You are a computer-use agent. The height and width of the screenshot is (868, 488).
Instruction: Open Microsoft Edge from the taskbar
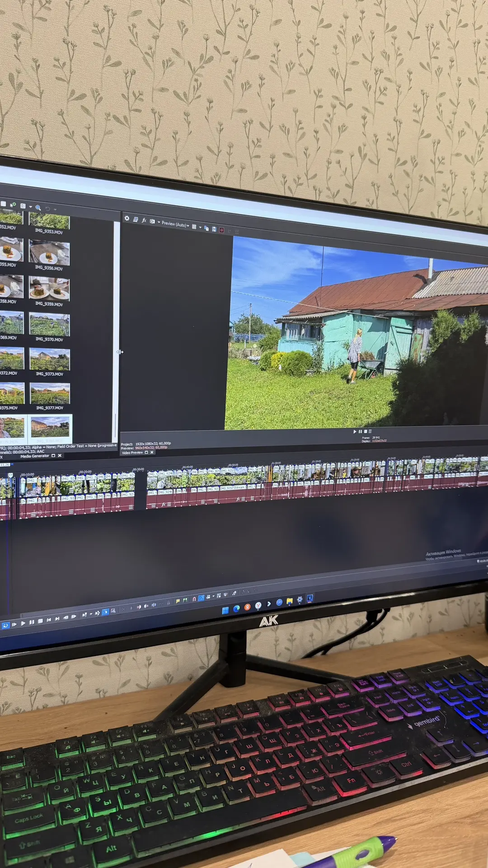tap(236, 609)
